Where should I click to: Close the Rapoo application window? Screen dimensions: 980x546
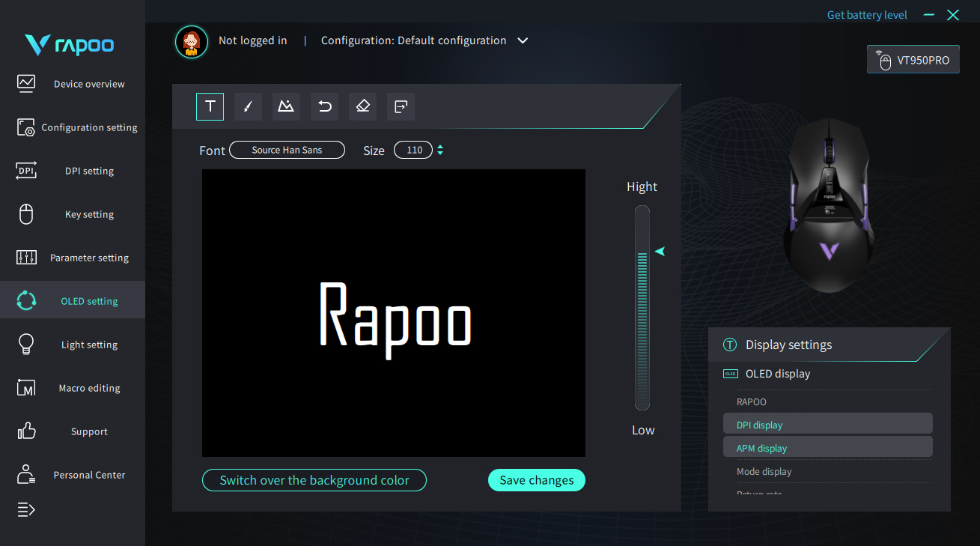(x=953, y=15)
